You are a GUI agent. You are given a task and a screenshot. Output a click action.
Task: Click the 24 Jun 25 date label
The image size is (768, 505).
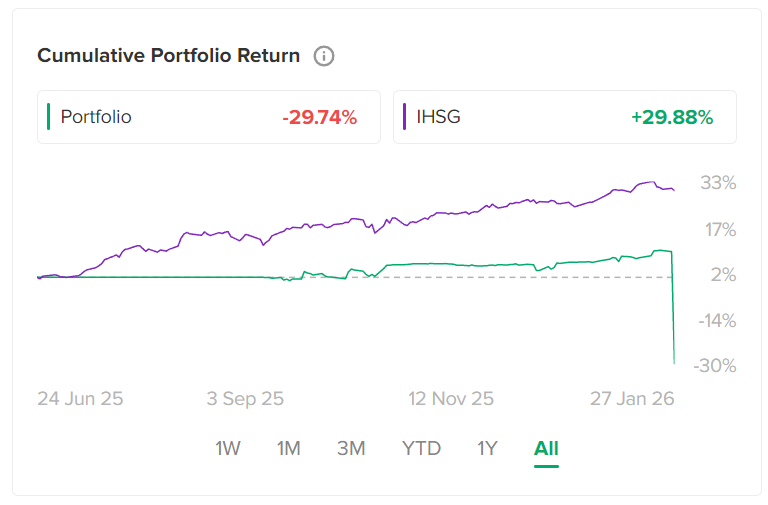click(80, 398)
